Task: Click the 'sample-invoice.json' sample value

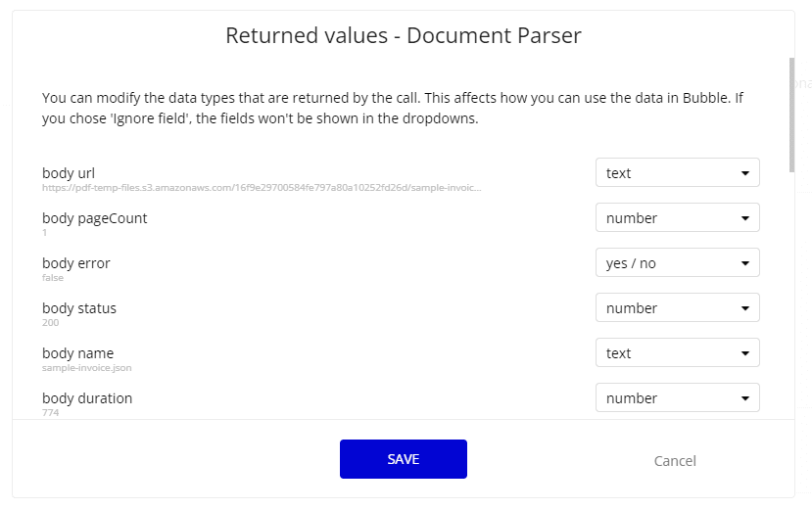Action: (86, 367)
